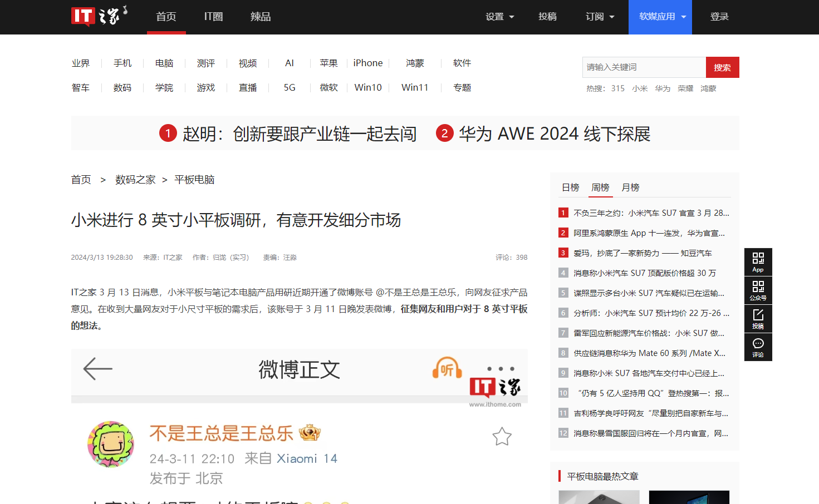Screen dimensions: 819x504
Task: Go to the 首页 navigation tab
Action: click(166, 17)
